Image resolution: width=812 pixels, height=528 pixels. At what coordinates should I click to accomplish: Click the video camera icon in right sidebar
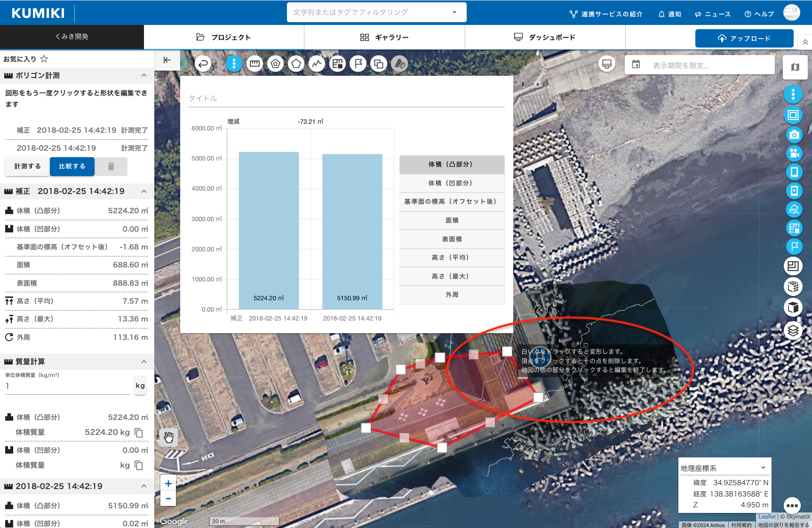coord(794,153)
